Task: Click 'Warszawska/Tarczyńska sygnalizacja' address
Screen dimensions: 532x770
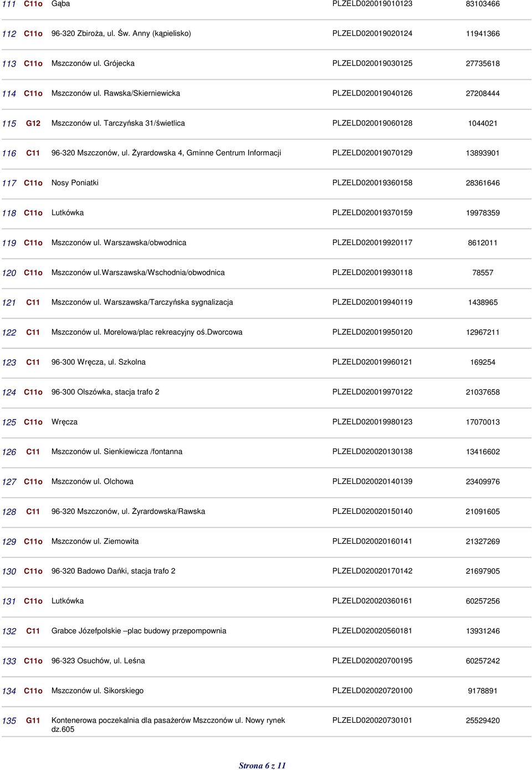Action: [168, 302]
